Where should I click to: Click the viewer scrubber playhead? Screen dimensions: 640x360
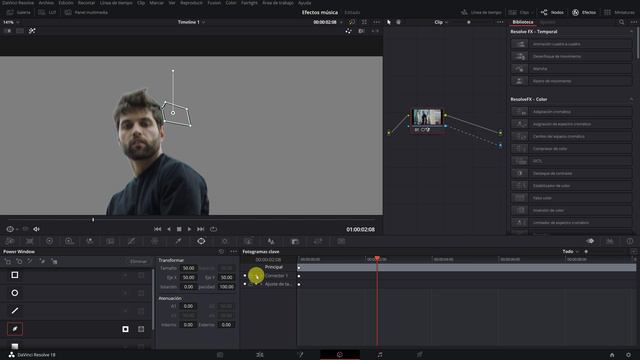tap(93, 220)
